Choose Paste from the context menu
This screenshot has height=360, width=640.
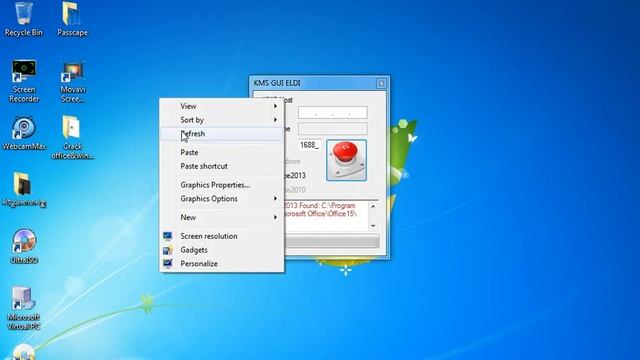coord(222,152)
